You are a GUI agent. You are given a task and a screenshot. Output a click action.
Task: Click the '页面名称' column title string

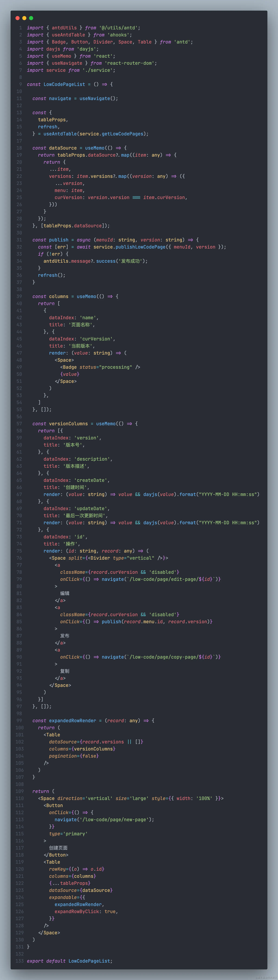click(x=81, y=325)
